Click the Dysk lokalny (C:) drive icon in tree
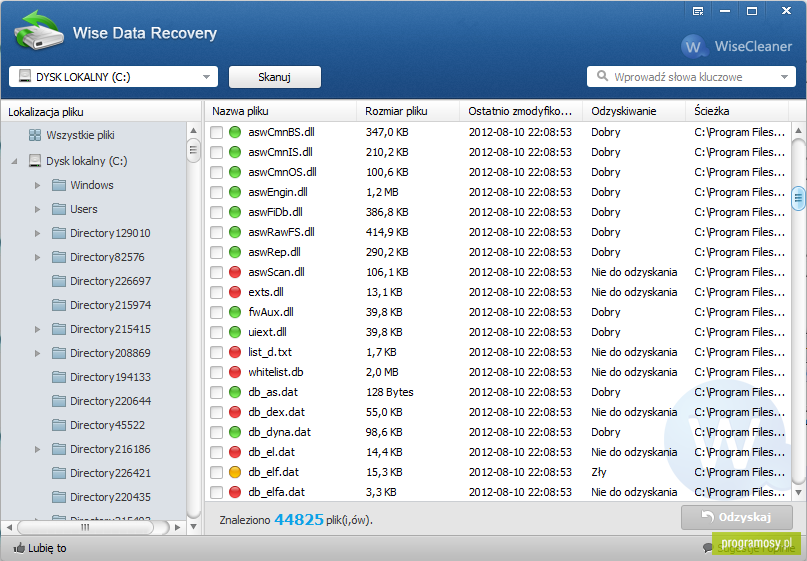The height and width of the screenshot is (561, 807). tap(35, 161)
